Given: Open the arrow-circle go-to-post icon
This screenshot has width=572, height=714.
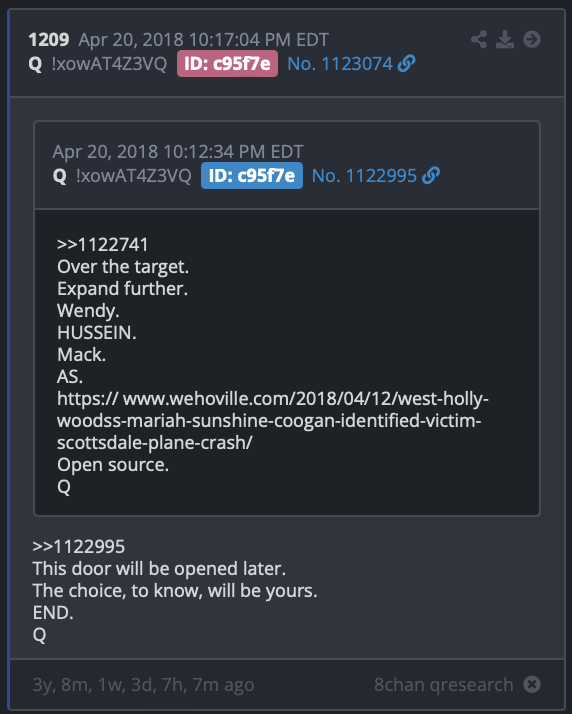Looking at the screenshot, I should [531, 40].
